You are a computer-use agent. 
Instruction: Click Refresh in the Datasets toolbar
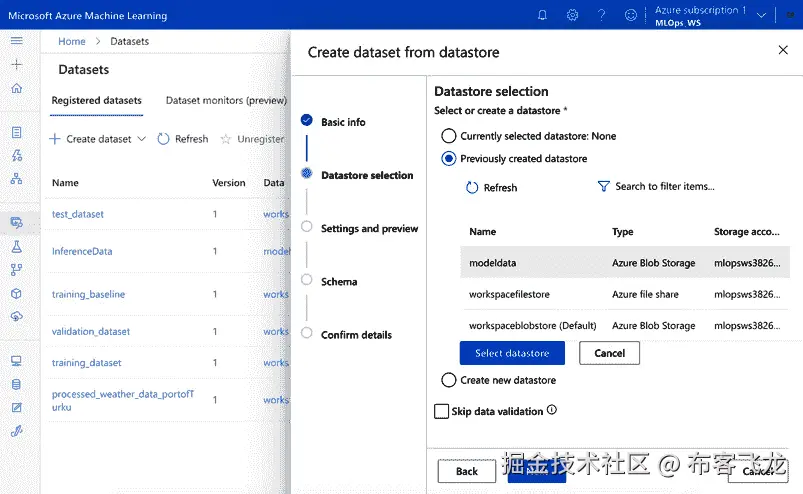tap(183, 139)
